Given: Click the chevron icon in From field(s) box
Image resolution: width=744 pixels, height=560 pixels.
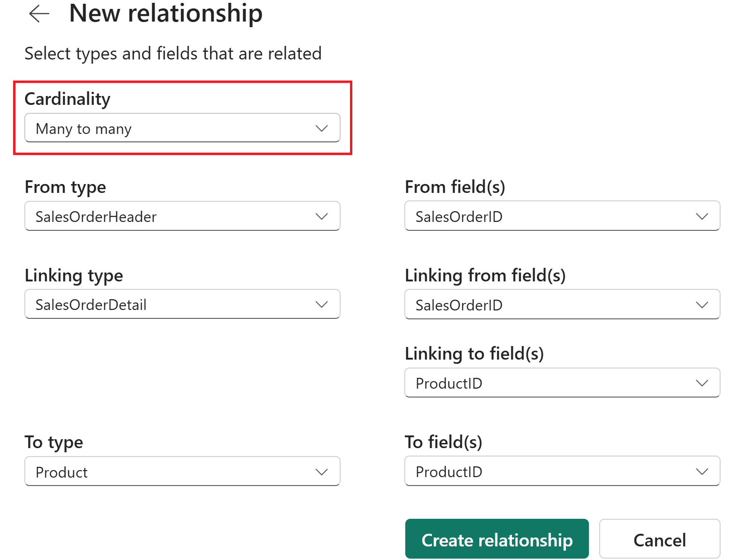Looking at the screenshot, I should click(701, 216).
